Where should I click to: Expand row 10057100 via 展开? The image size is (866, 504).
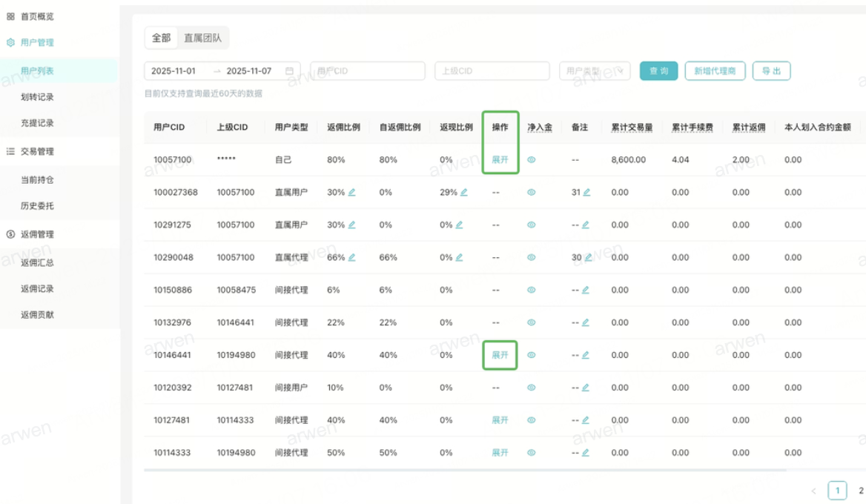tap(500, 160)
